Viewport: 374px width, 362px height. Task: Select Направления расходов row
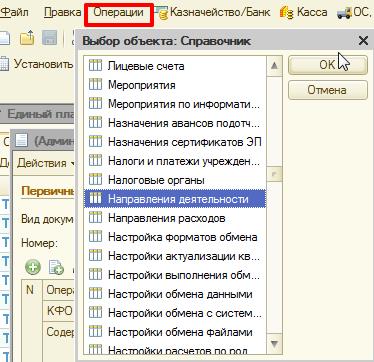(x=175, y=218)
